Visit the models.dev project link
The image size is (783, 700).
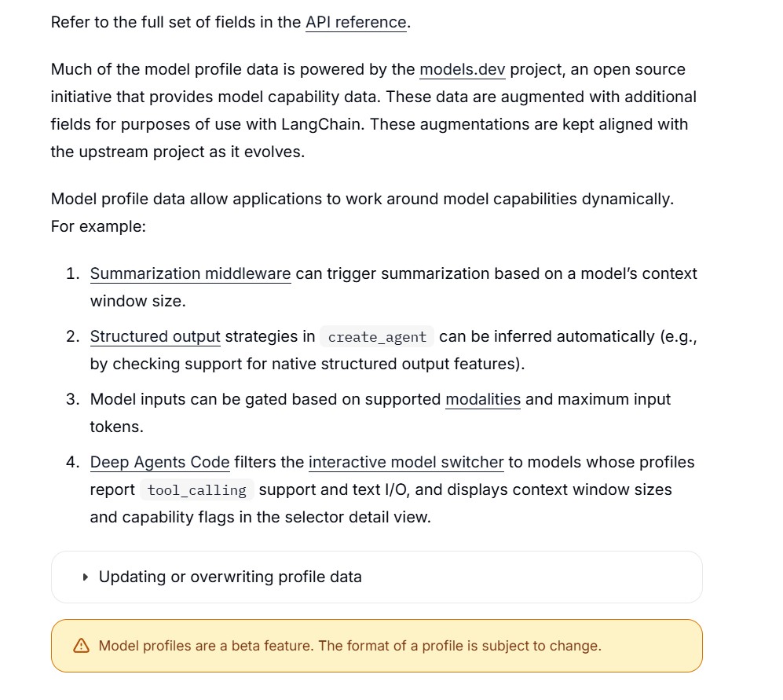point(463,69)
